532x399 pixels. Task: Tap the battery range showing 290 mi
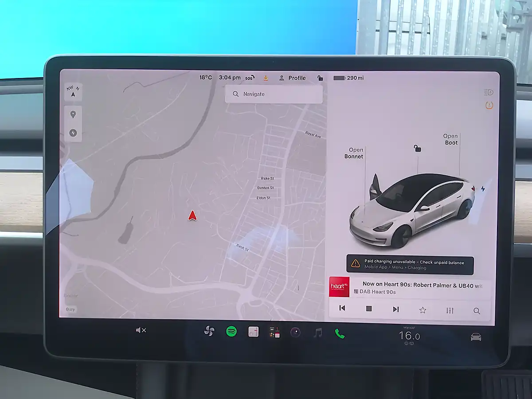click(348, 78)
